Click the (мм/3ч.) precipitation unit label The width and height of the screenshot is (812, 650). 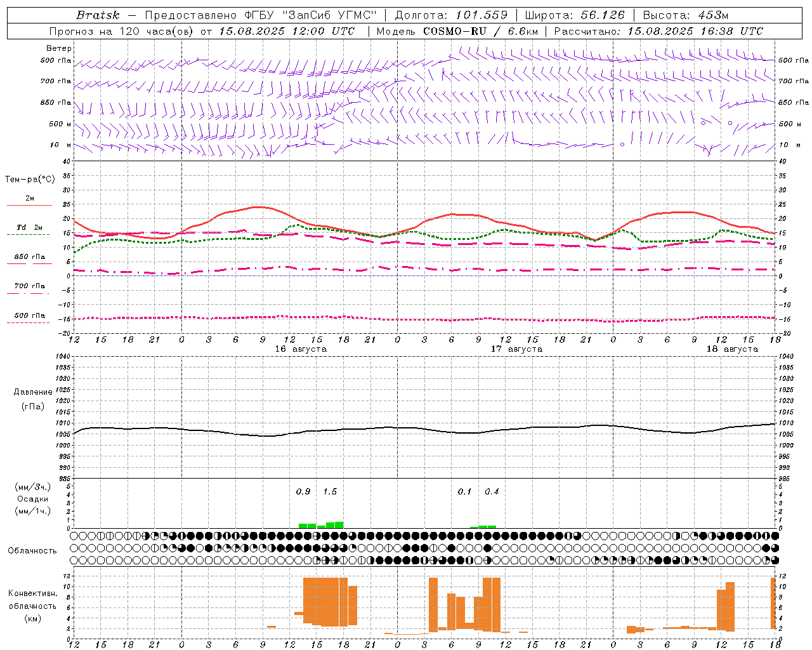tap(33, 487)
